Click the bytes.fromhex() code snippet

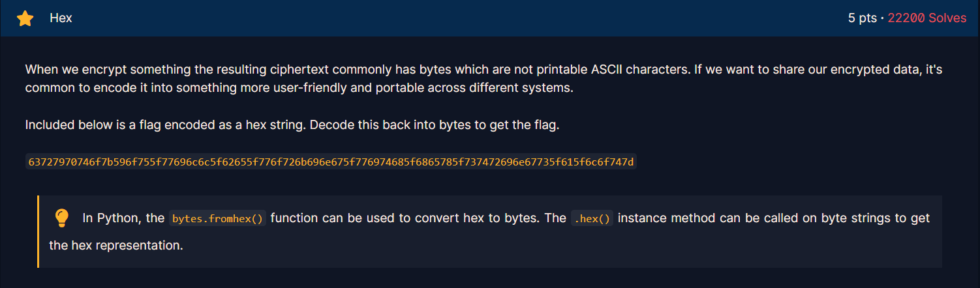click(217, 218)
